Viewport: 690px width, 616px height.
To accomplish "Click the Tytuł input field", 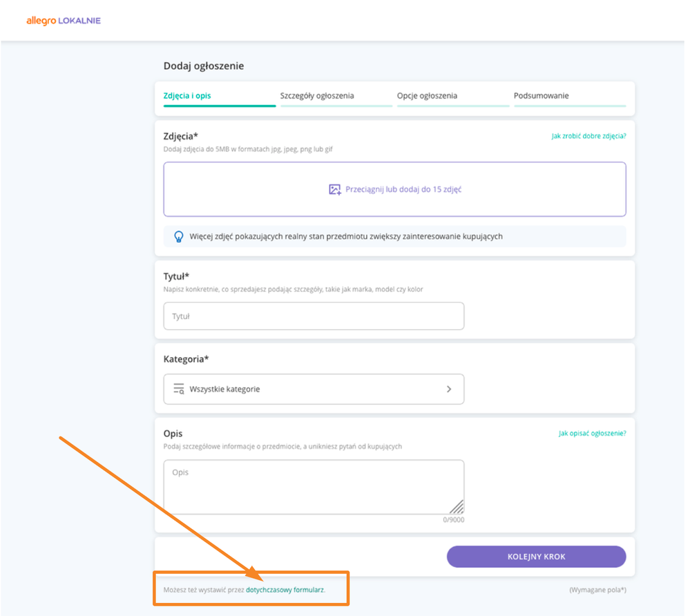I will point(314,316).
